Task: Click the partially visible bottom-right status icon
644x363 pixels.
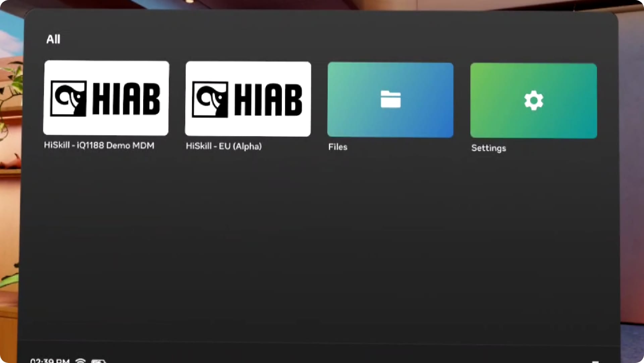Action: (595, 362)
